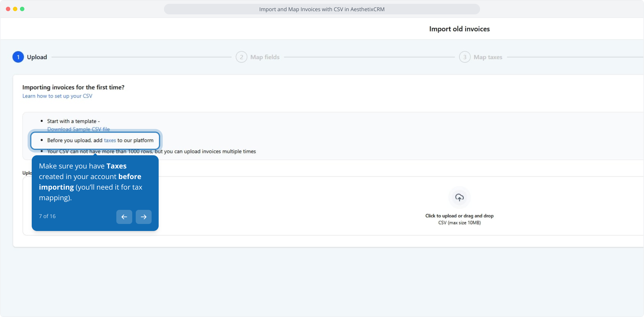This screenshot has width=644, height=317.
Task: Click the green maximize window button
Action: coord(22,9)
